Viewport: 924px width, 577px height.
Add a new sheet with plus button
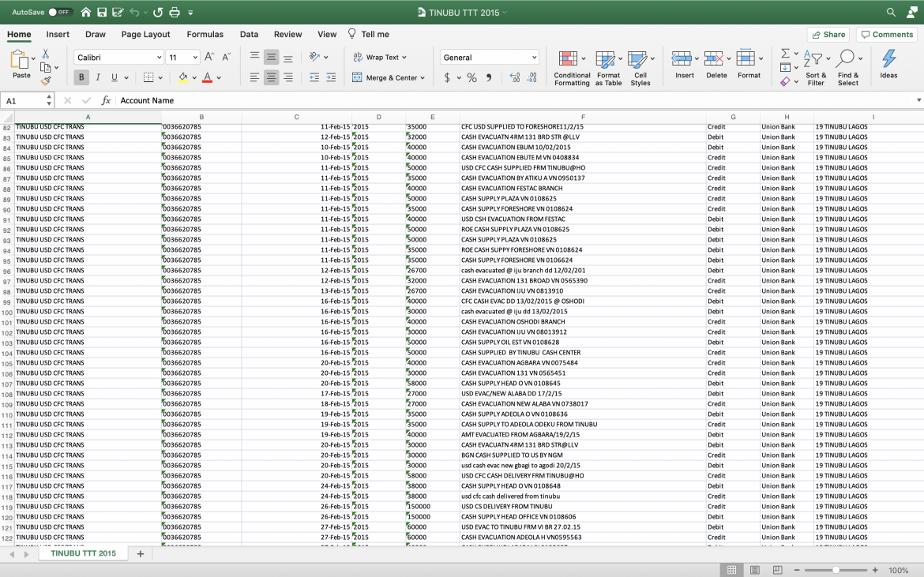[x=141, y=553]
